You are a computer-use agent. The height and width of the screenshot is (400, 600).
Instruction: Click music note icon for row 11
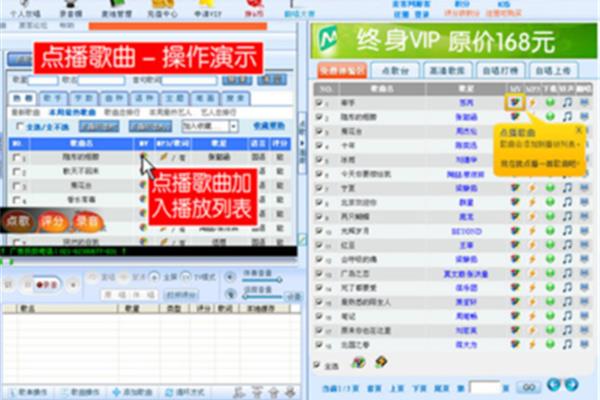pos(567,245)
